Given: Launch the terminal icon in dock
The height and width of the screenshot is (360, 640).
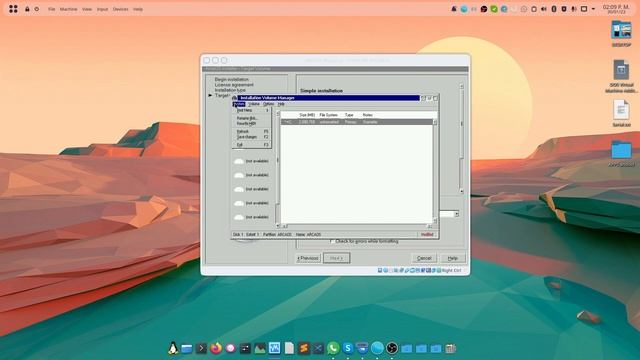Looking at the screenshot, I should pyautogui.click(x=201, y=348).
